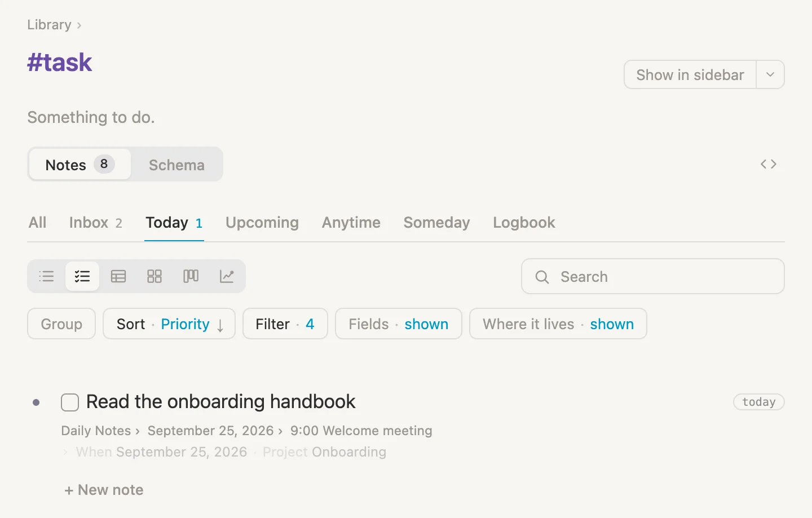This screenshot has height=518, width=812.
Task: Click When September 25, 2026 field
Action: [x=161, y=452]
